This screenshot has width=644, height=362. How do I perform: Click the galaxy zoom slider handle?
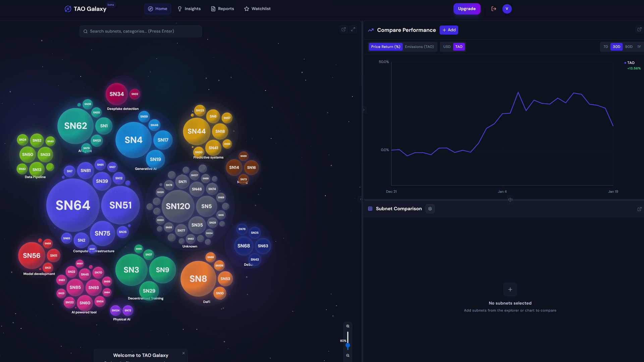348,345
